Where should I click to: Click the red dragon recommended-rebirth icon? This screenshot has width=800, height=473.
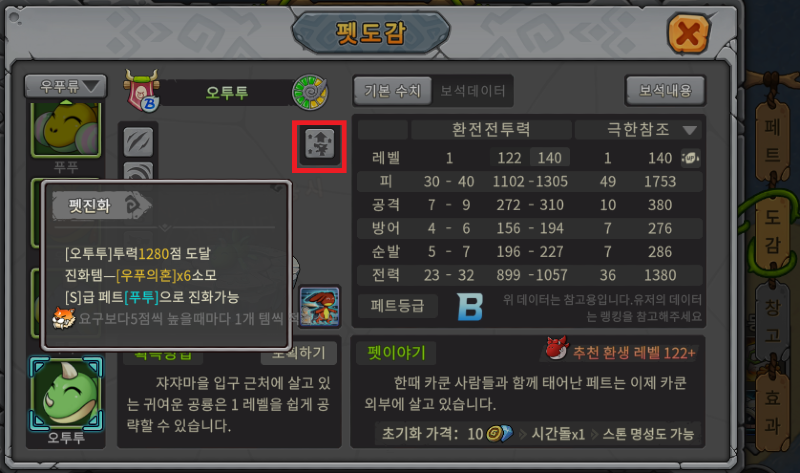(557, 348)
